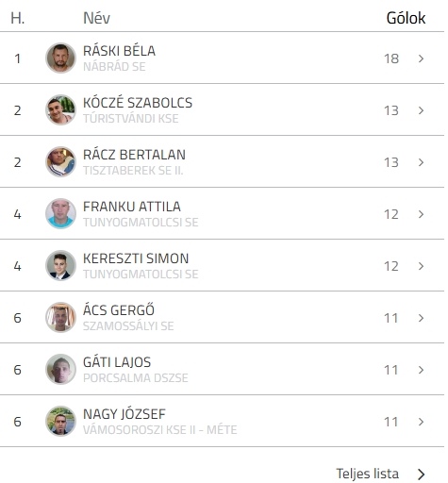Select Rácz Bertalan's player photo
This screenshot has width=448, height=483.
(x=60, y=162)
